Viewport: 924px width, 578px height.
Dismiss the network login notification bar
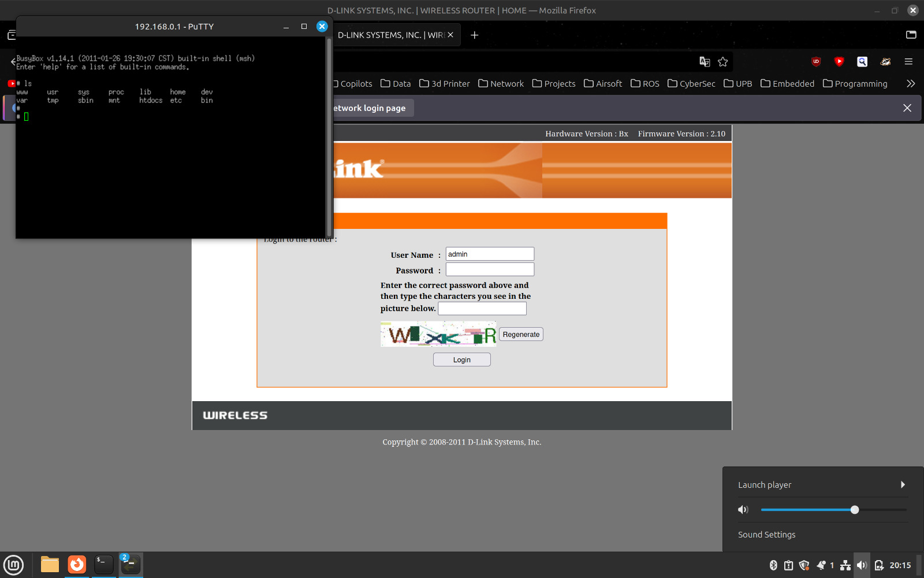click(907, 108)
